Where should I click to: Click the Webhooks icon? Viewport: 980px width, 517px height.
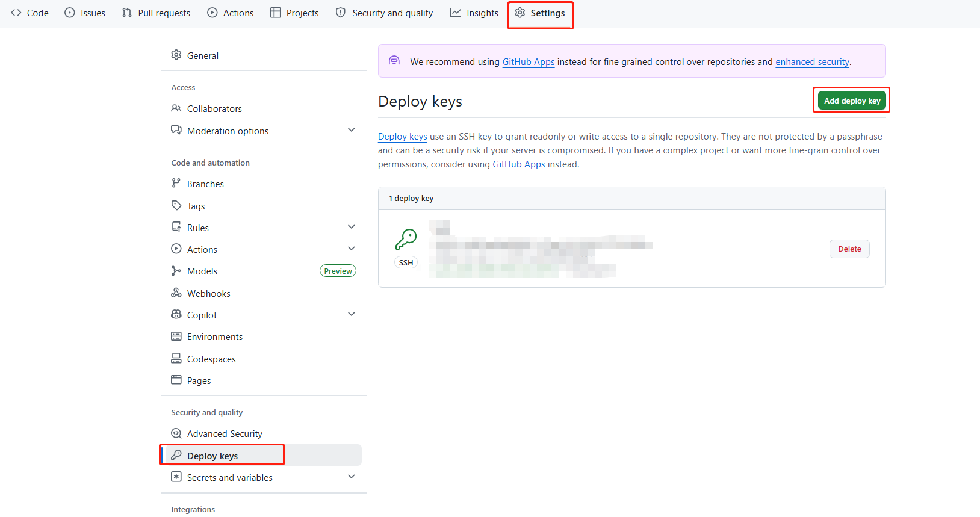click(x=176, y=293)
